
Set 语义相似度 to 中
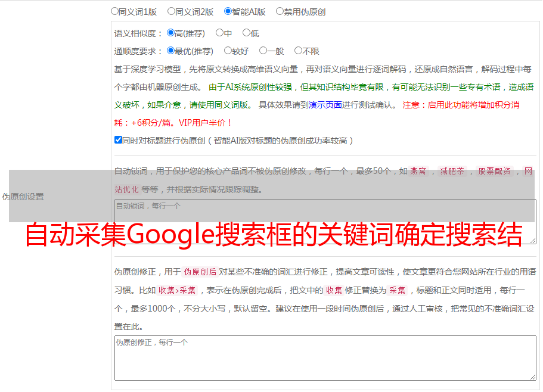[219, 33]
